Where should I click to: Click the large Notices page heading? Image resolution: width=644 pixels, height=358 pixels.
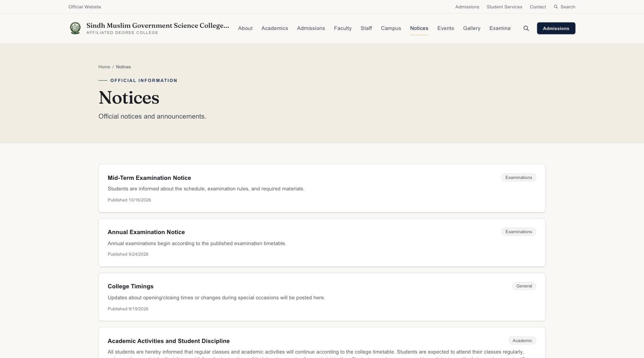point(129,97)
